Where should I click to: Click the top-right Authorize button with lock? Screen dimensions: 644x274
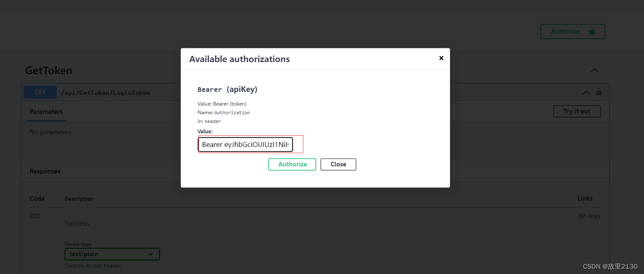573,31
